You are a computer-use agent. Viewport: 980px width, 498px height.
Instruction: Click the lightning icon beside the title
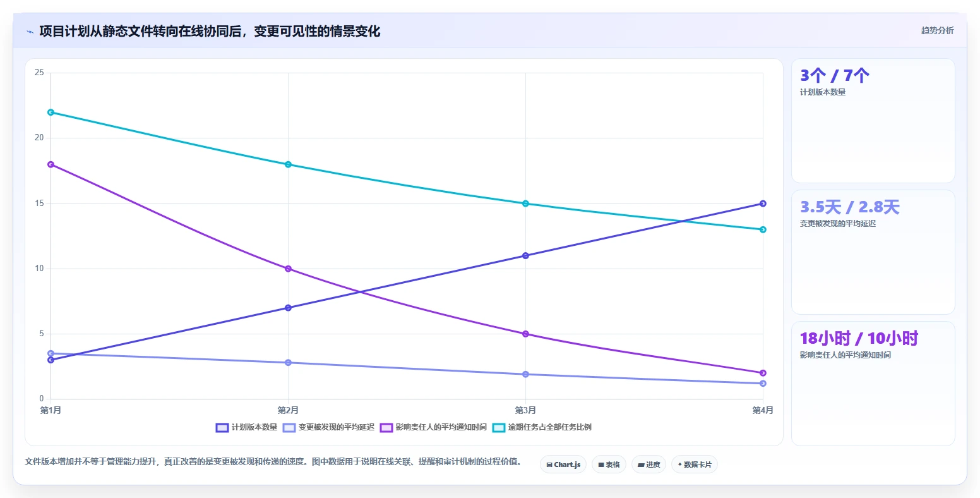tap(30, 31)
